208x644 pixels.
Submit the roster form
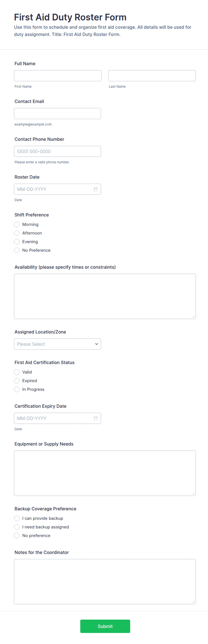click(x=105, y=626)
